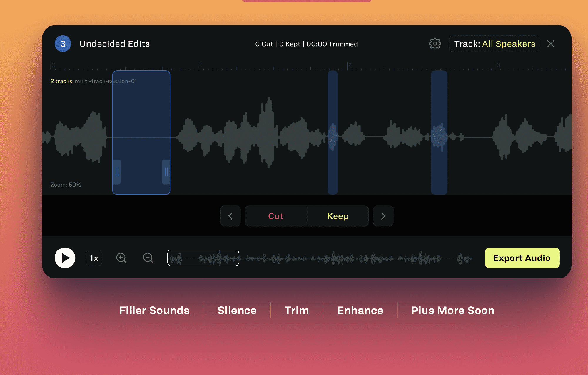Click the left handle of selected region
This screenshot has width=588, height=375.
(x=117, y=172)
